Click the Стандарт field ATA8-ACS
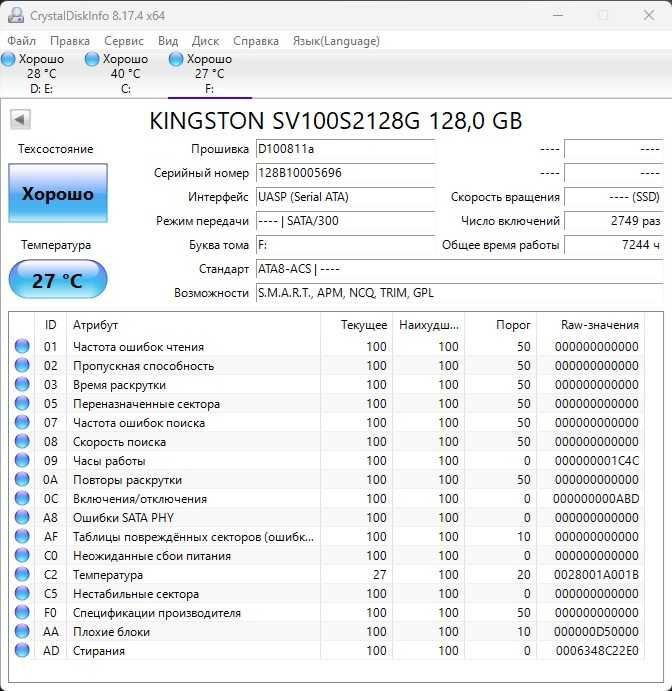The width and height of the screenshot is (672, 691). coord(460,269)
